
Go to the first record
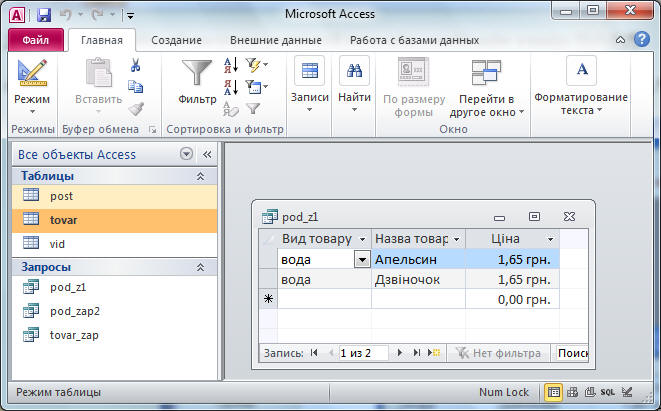coord(314,353)
